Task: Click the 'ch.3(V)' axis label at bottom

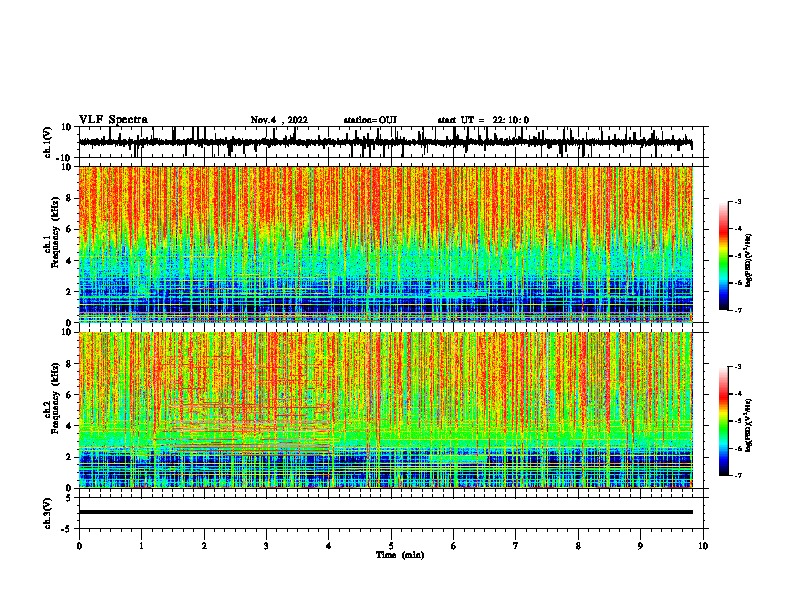Action: (x=48, y=513)
